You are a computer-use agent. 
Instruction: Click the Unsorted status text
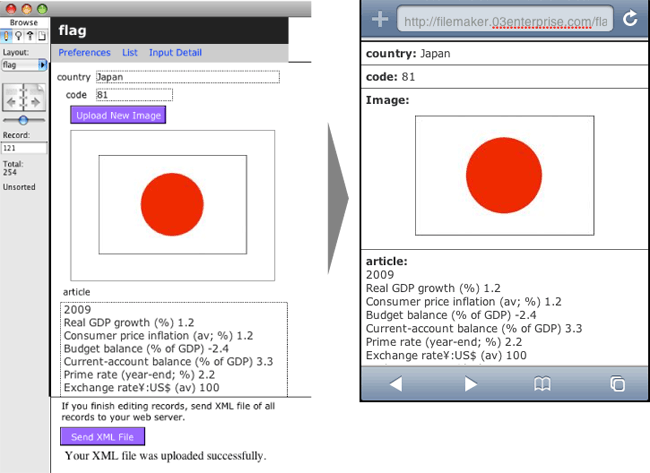point(19,187)
